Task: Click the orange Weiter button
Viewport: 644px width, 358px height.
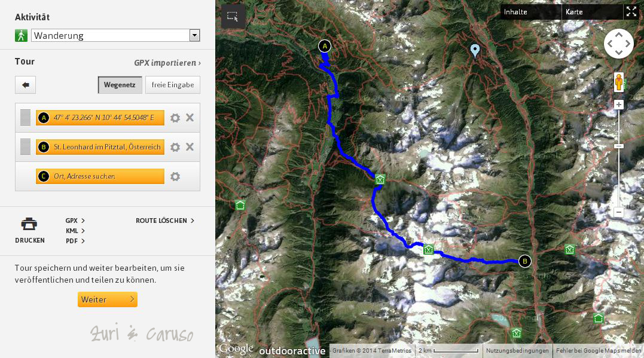Action: click(108, 299)
